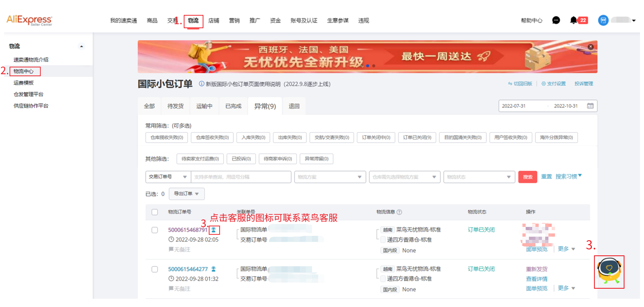
Task: Focus the order number search input field
Action: click(241, 177)
